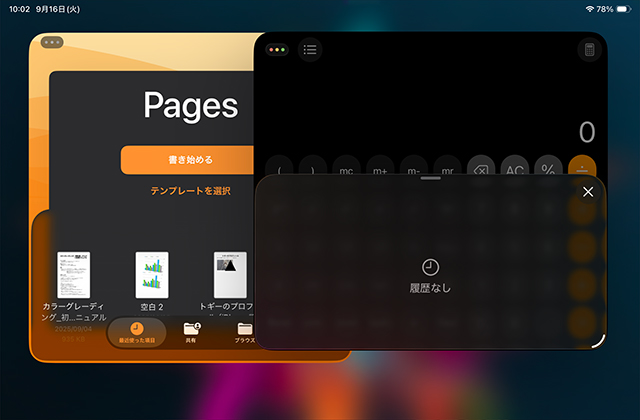
Task: Tap the calculator backspace key
Action: click(x=481, y=165)
